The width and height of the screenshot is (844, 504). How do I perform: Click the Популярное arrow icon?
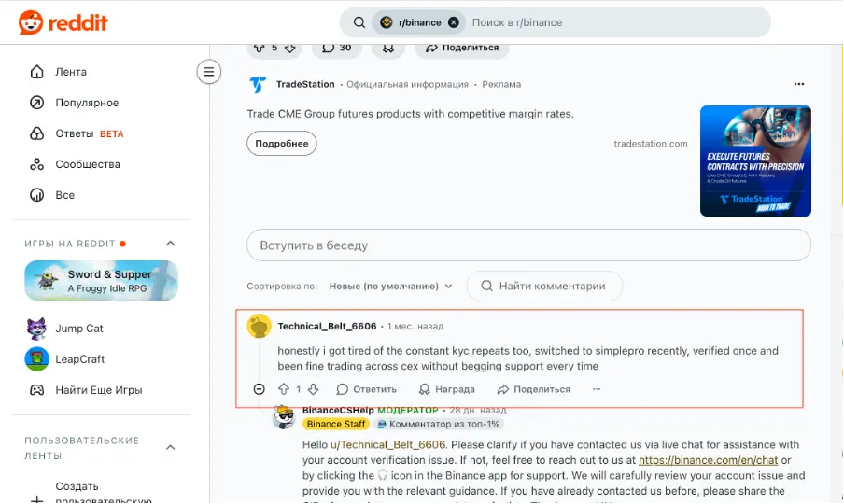pyautogui.click(x=36, y=103)
